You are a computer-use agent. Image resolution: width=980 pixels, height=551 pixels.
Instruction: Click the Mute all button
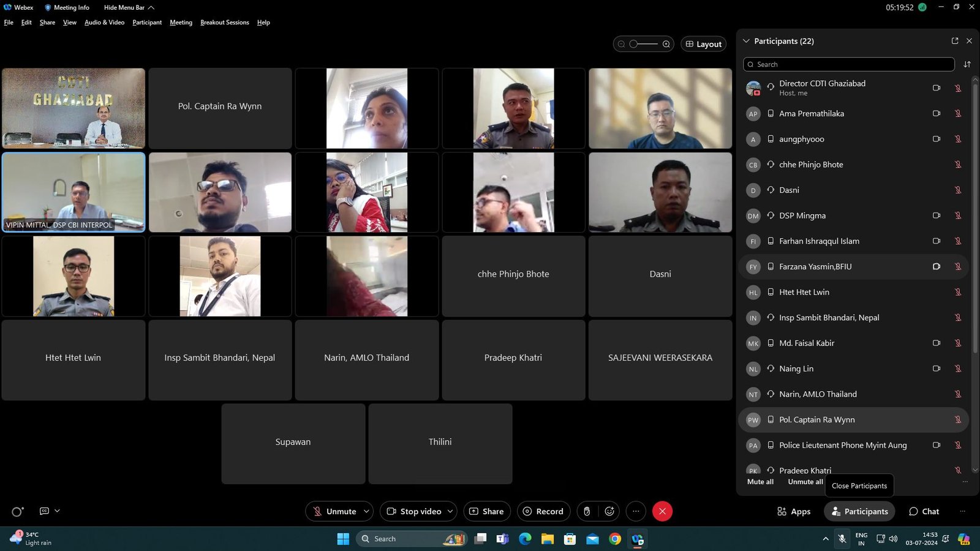coord(760,482)
